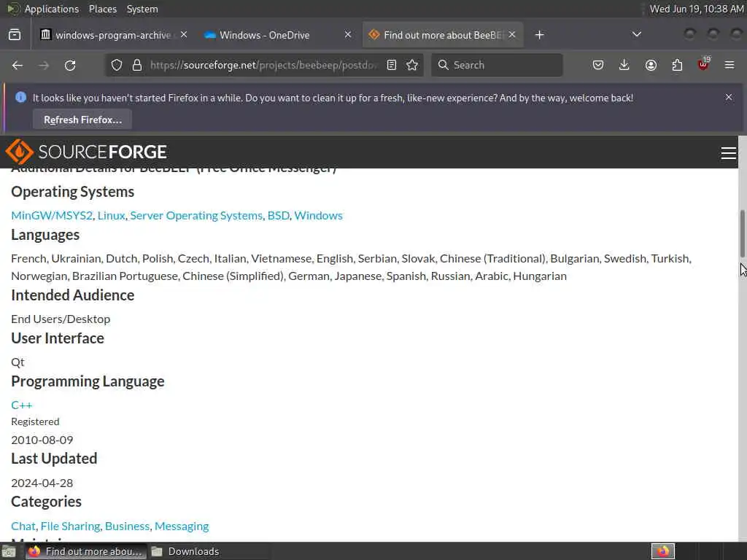Dismiss the Firefox refresh notification
This screenshot has width=747, height=560.
point(729,97)
